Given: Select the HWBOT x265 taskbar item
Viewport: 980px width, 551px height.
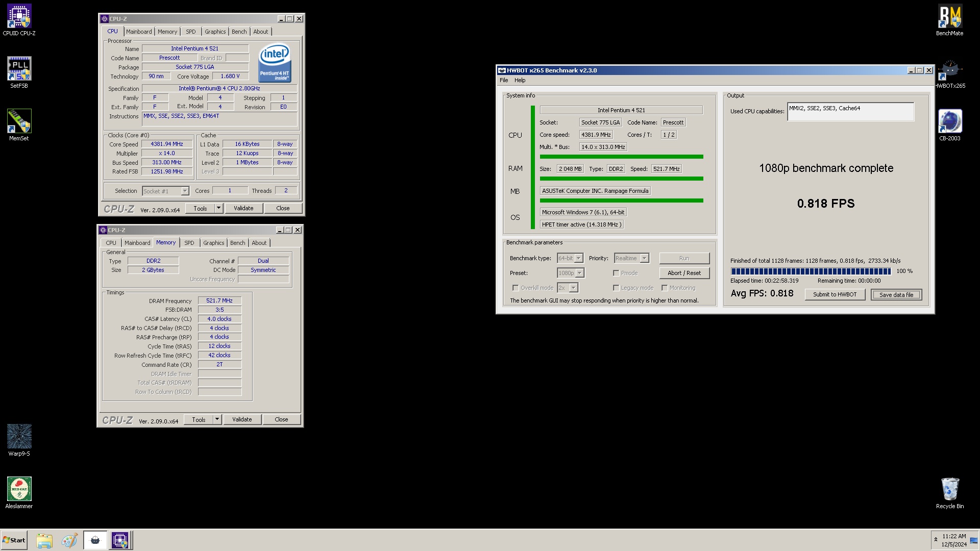Looking at the screenshot, I should point(95,540).
